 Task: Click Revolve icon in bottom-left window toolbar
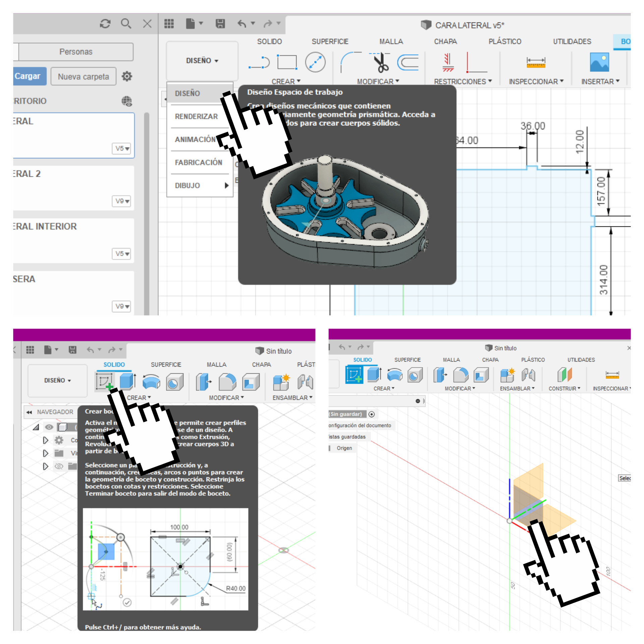151,382
